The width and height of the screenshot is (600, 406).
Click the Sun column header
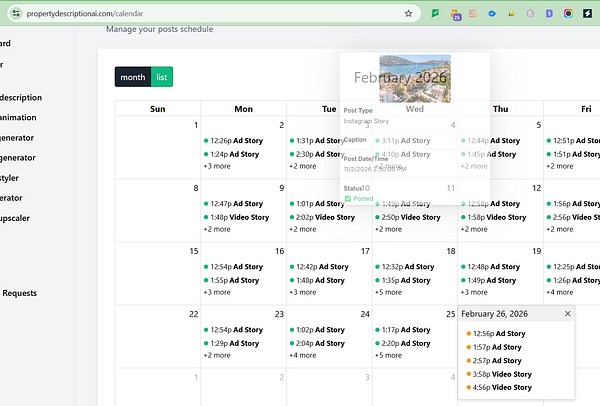click(158, 109)
